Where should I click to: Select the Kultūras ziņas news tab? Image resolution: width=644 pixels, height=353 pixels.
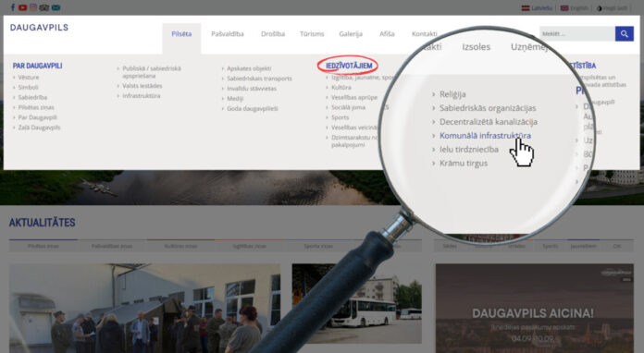click(x=180, y=246)
